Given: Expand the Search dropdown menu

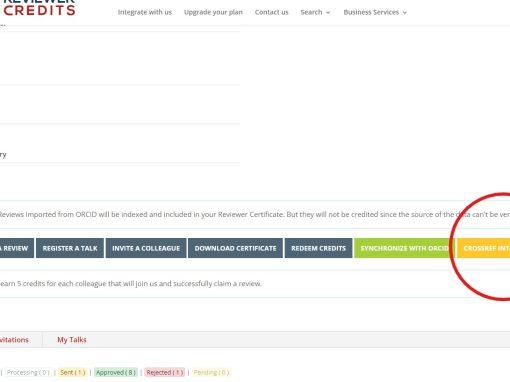Looking at the screenshot, I should tap(315, 12).
